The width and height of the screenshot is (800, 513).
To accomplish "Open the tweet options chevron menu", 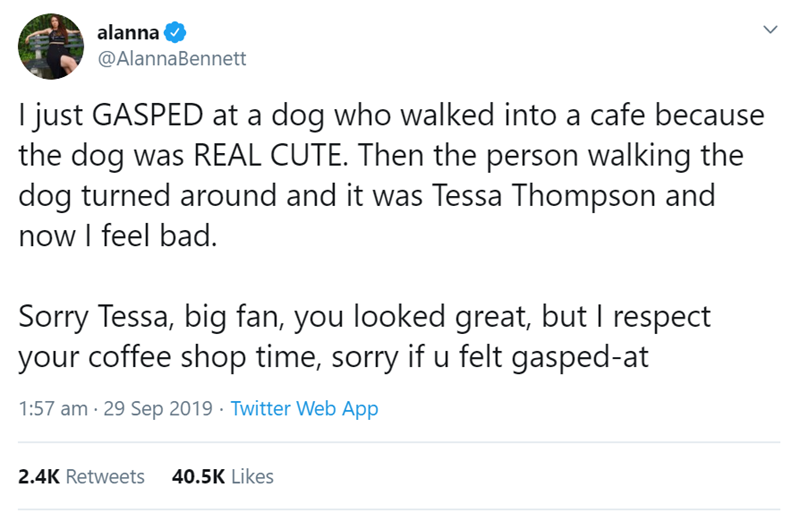I will pyautogui.click(x=768, y=32).
